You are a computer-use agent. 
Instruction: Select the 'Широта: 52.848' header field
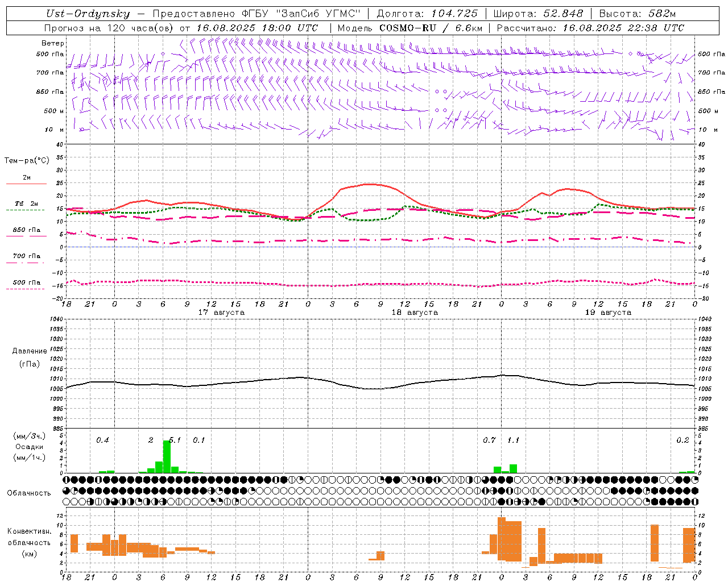(x=538, y=14)
